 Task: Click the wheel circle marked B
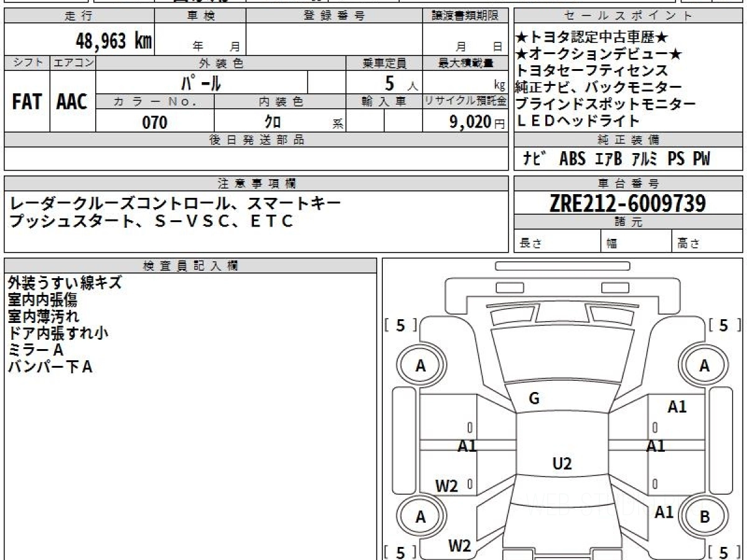(x=705, y=516)
